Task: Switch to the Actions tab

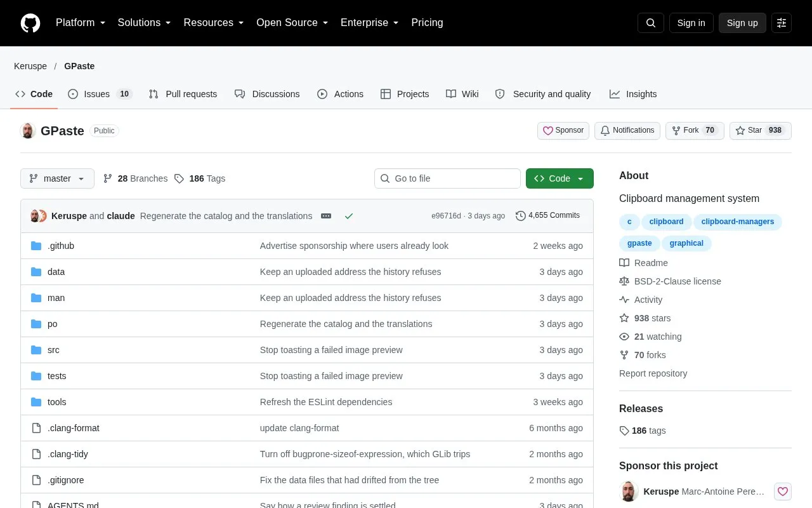Action: [341, 94]
